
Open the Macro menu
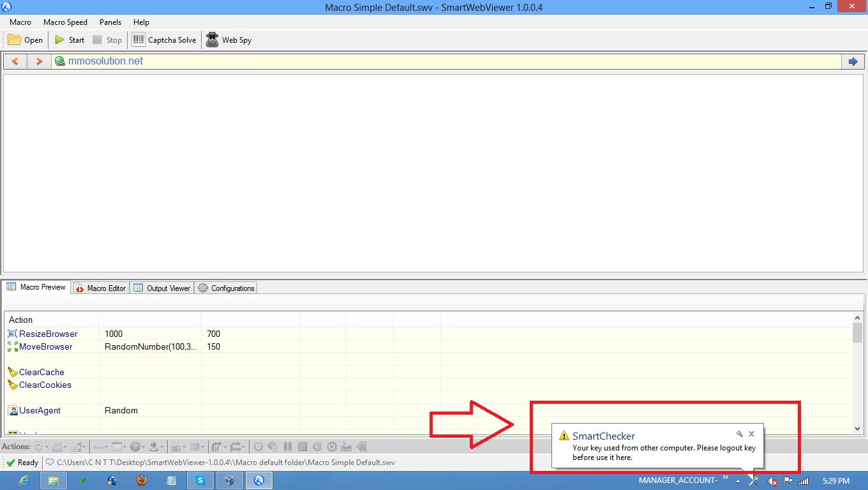20,22
